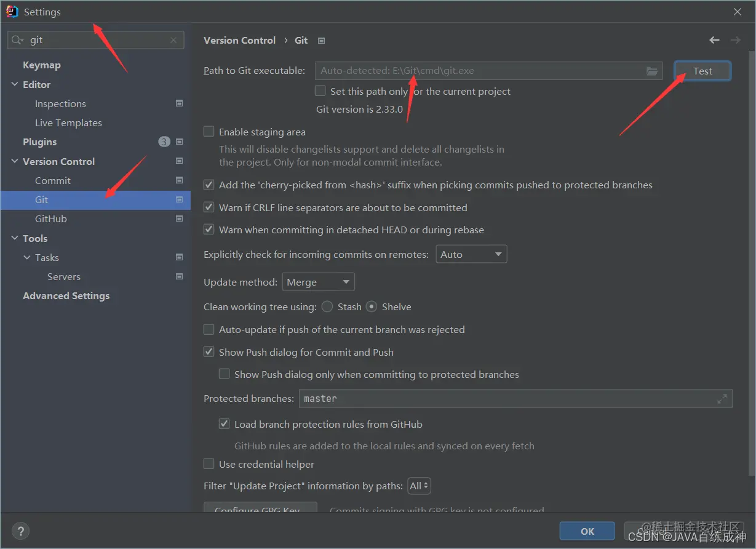756x549 pixels.
Task: Collapse the Version Control tree node
Action: (15, 161)
